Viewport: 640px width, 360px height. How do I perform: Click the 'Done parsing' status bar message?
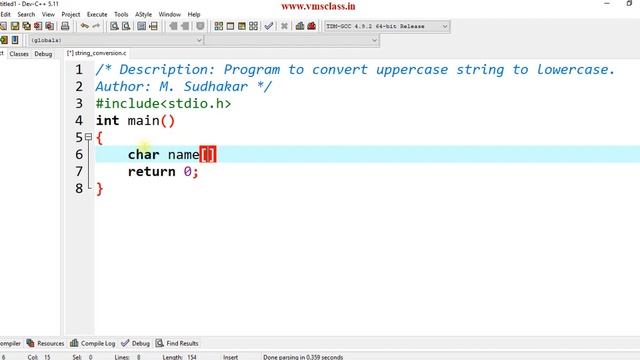tap(303, 357)
